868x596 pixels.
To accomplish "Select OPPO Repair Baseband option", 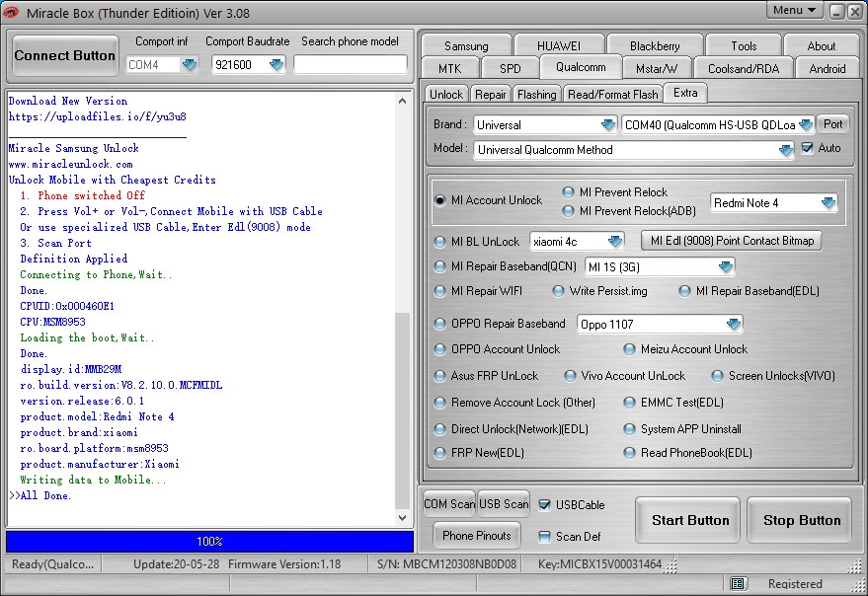I will click(x=440, y=324).
